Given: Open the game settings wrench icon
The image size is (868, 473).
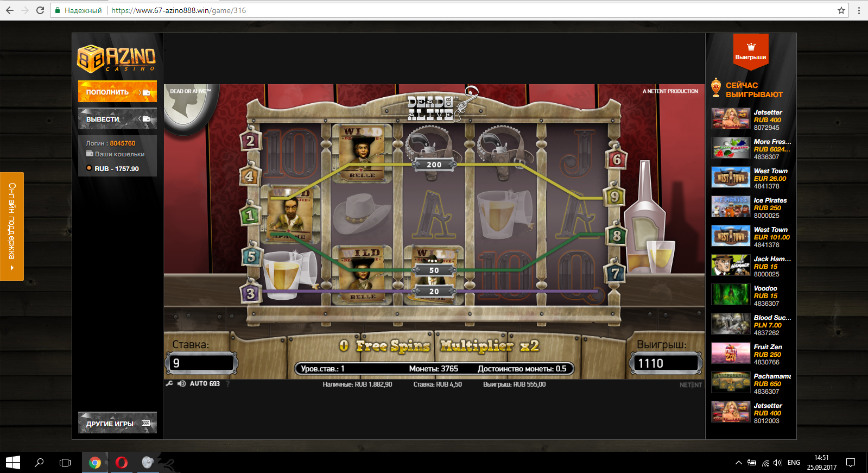Looking at the screenshot, I should (x=169, y=383).
